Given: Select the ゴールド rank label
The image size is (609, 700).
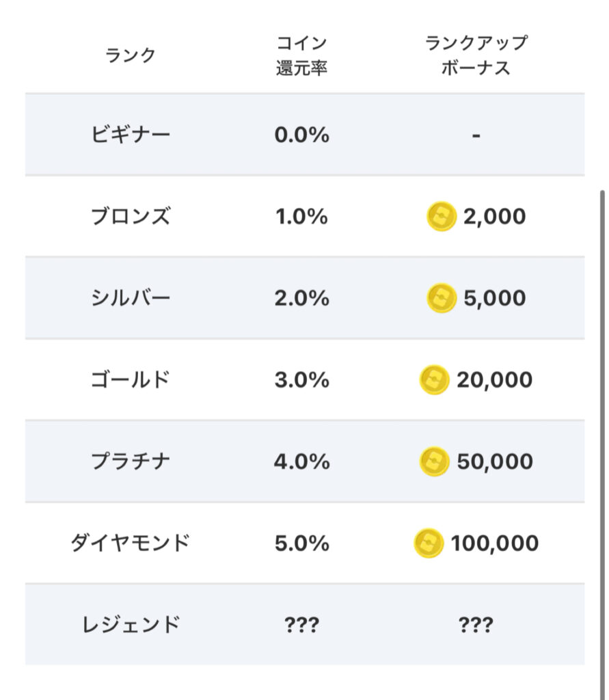Looking at the screenshot, I should point(131,380).
